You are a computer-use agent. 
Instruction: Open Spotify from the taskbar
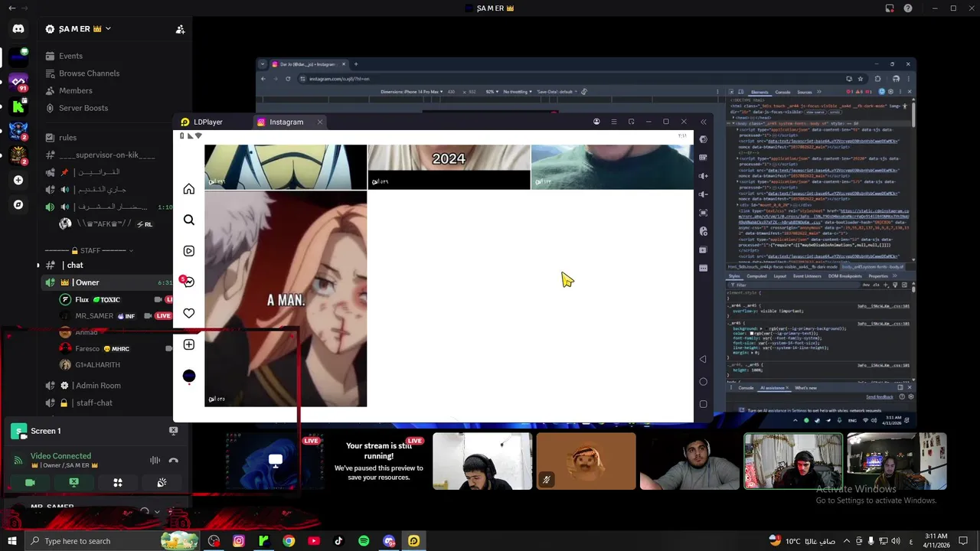point(364,541)
